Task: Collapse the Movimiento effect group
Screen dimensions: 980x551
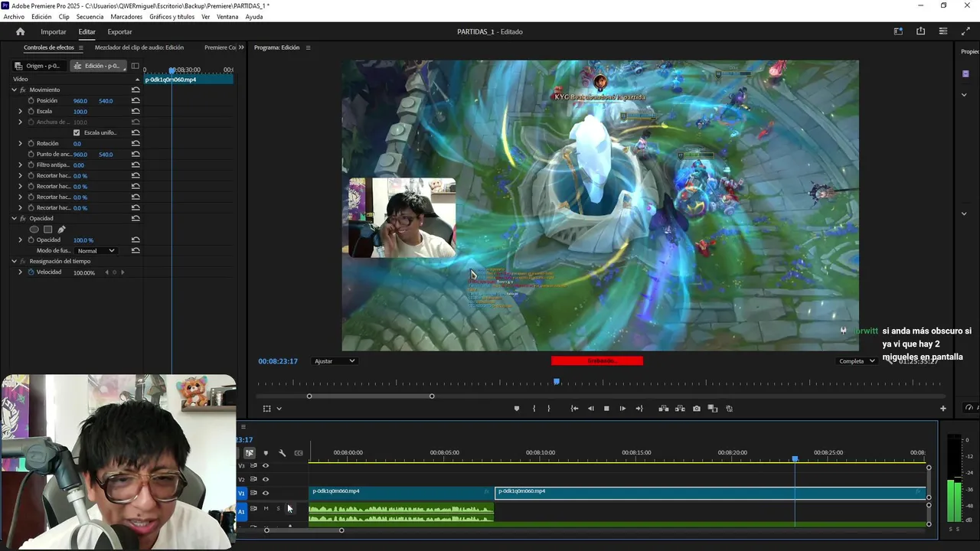Action: [14, 90]
